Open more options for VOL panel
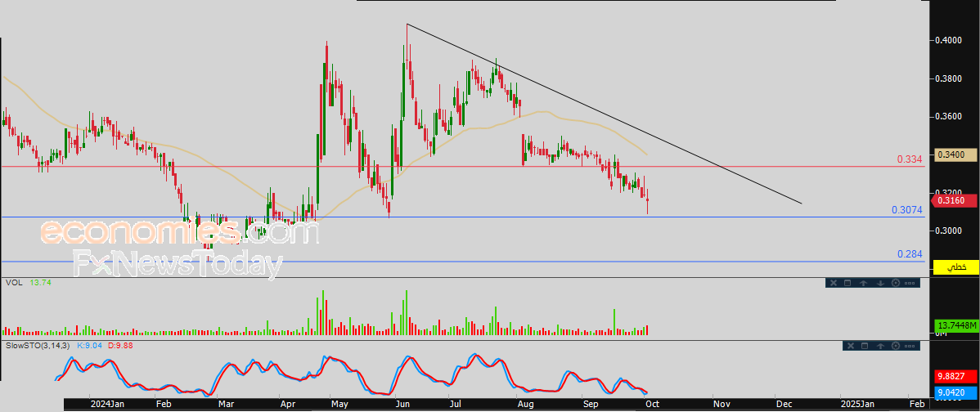 (x=910, y=283)
